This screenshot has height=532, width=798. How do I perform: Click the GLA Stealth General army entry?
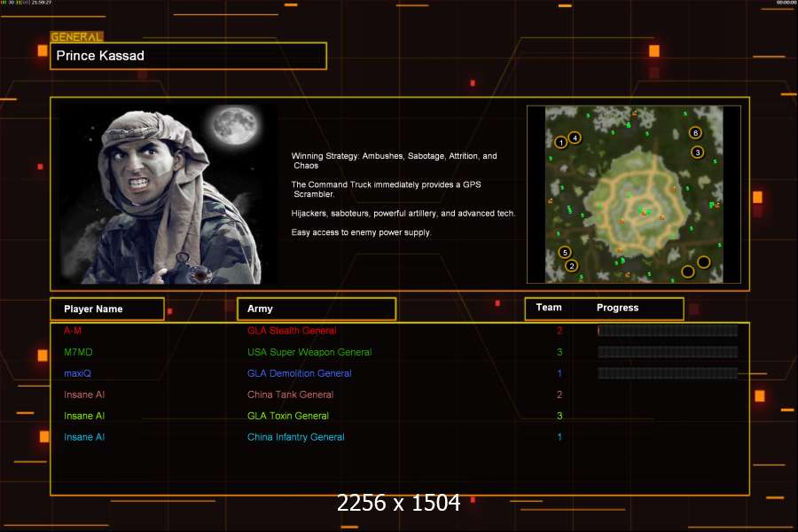click(292, 331)
